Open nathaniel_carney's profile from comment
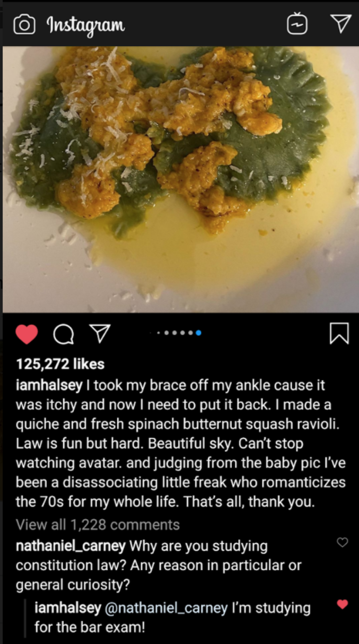 click(x=70, y=546)
